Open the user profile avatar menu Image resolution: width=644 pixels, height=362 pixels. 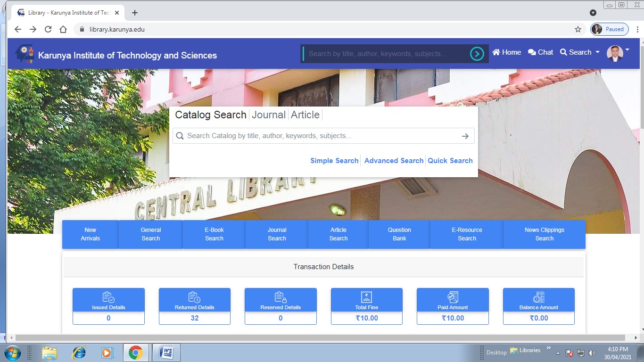pyautogui.click(x=618, y=53)
